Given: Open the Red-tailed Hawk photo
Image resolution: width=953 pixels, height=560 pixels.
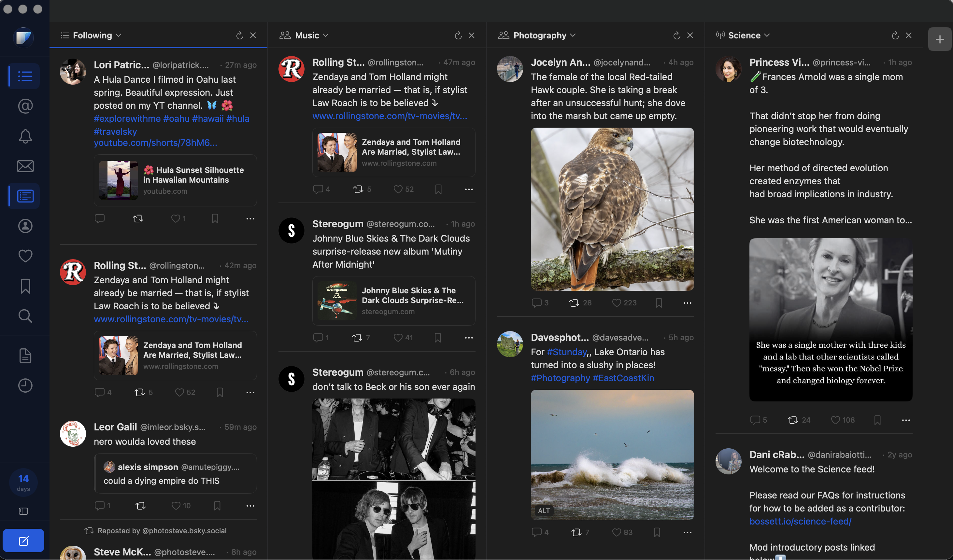Looking at the screenshot, I should (612, 209).
